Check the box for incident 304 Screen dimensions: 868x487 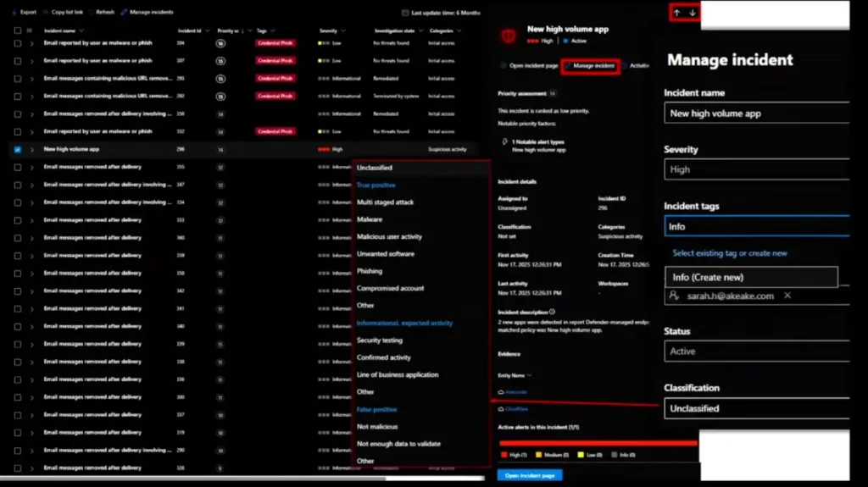[x=18, y=42]
